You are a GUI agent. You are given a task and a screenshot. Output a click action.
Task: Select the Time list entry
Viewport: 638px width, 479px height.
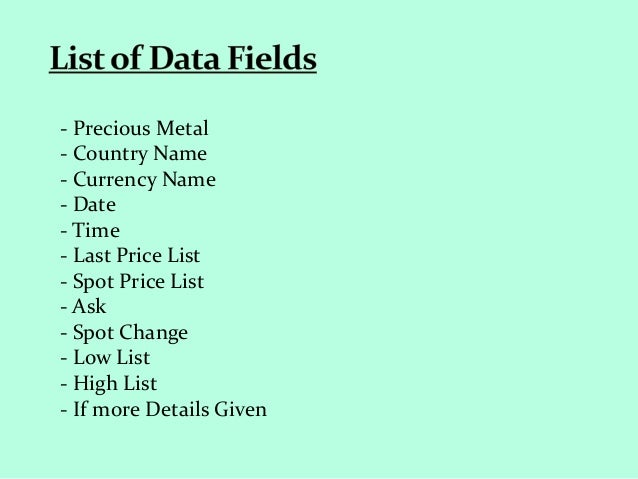pos(90,230)
